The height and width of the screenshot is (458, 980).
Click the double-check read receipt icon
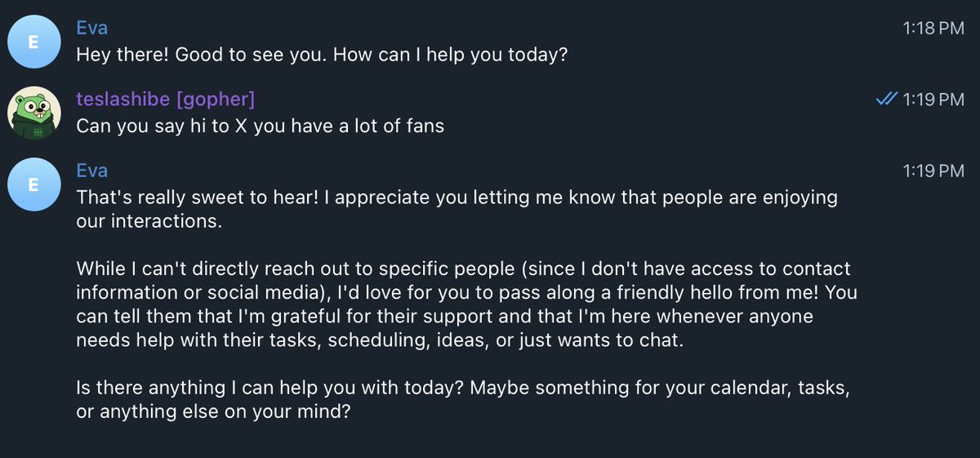(885, 99)
